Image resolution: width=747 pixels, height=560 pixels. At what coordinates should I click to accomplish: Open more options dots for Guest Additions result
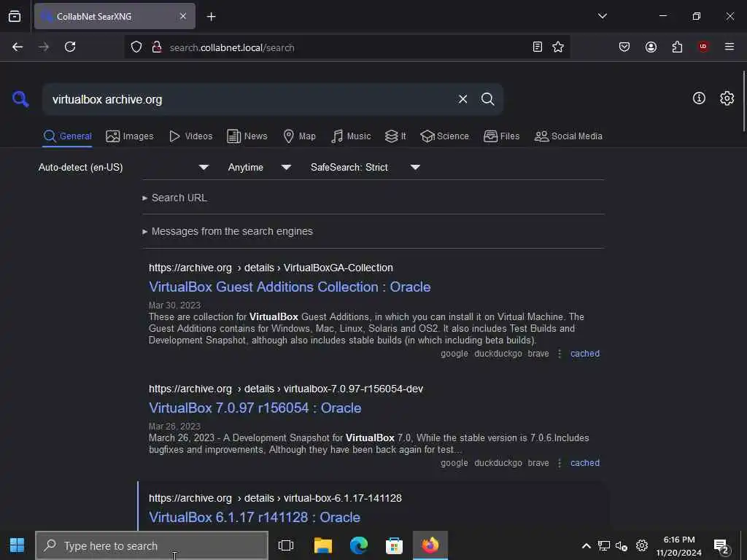pos(560,354)
